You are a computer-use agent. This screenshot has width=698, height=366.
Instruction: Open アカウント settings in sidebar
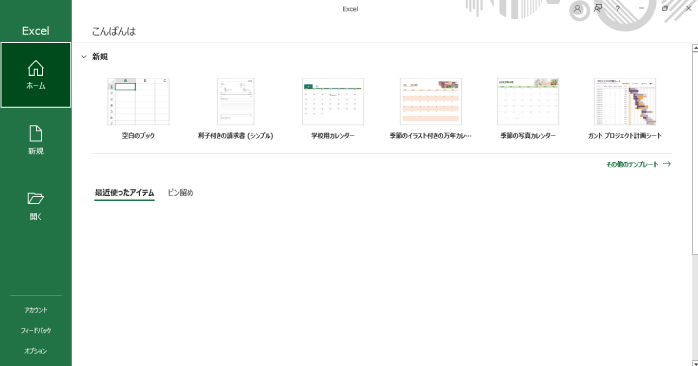coord(36,310)
